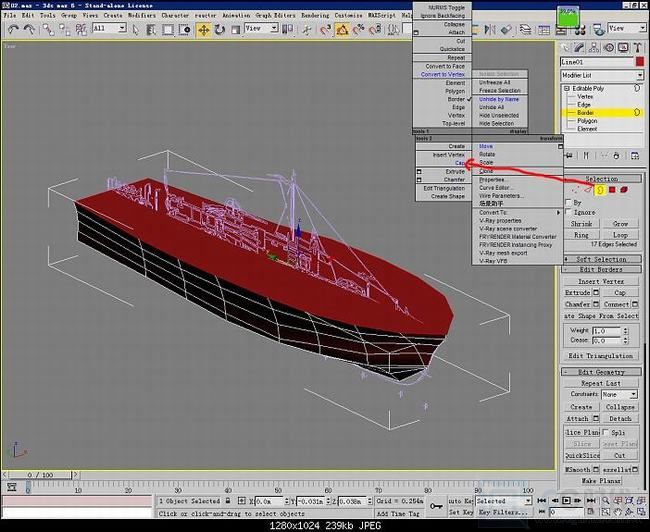Toggle the Spinner Snap icon
The width and height of the screenshot is (650, 532).
[375, 29]
